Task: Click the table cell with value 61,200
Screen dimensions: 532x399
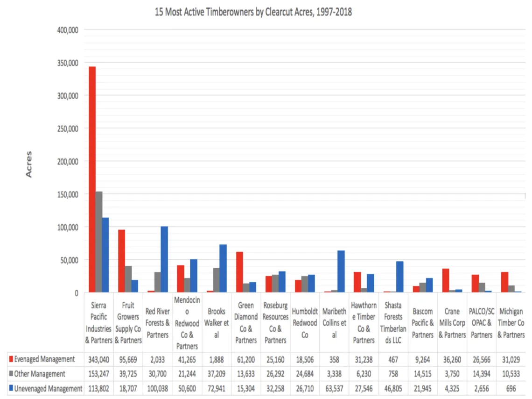Action: point(245,360)
